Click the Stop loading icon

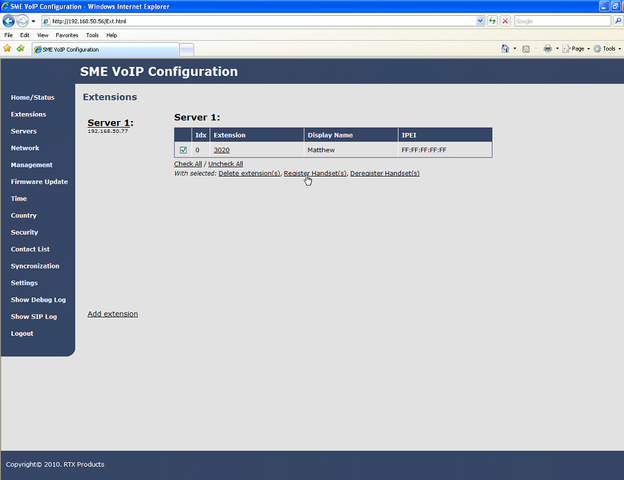point(506,21)
